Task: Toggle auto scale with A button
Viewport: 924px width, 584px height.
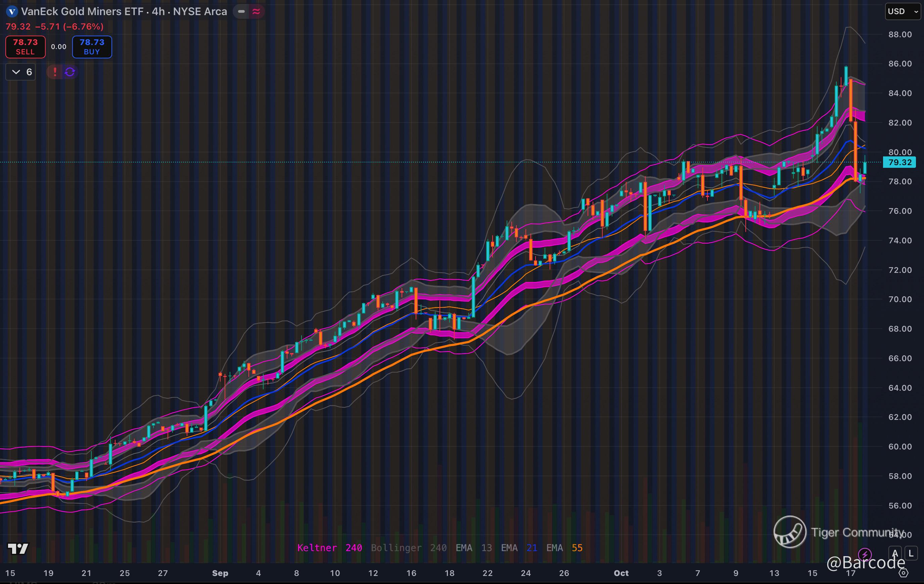Action: pos(895,553)
